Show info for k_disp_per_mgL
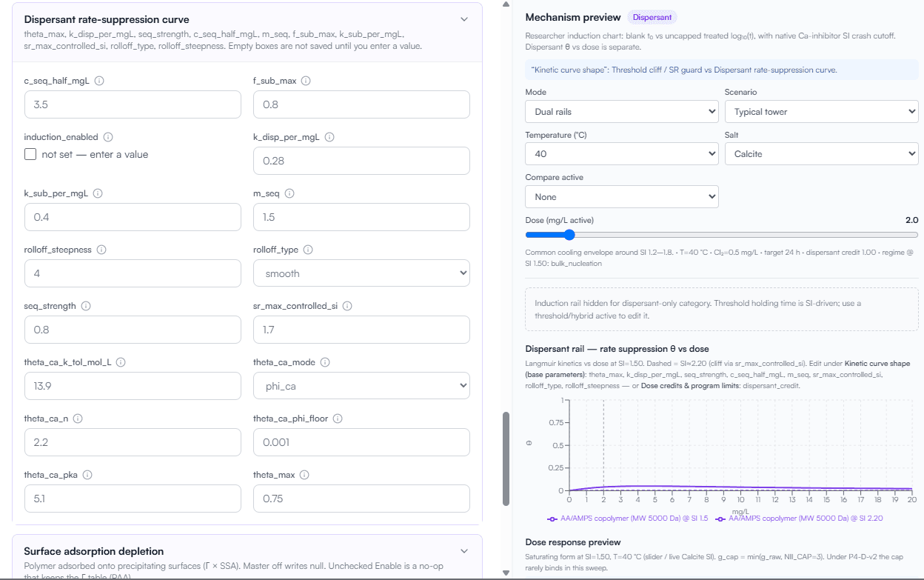 pyautogui.click(x=329, y=137)
